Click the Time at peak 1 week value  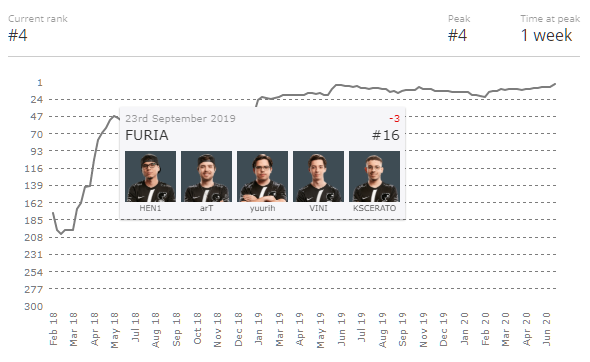point(546,35)
